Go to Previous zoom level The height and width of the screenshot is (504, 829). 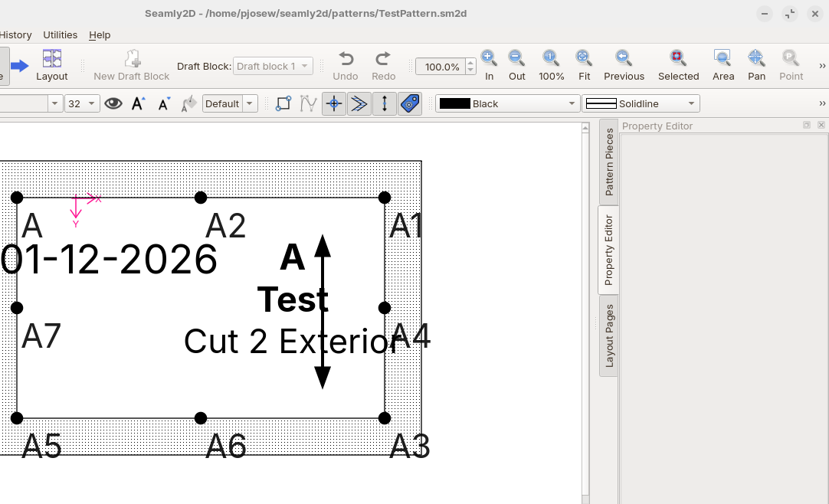(x=624, y=58)
